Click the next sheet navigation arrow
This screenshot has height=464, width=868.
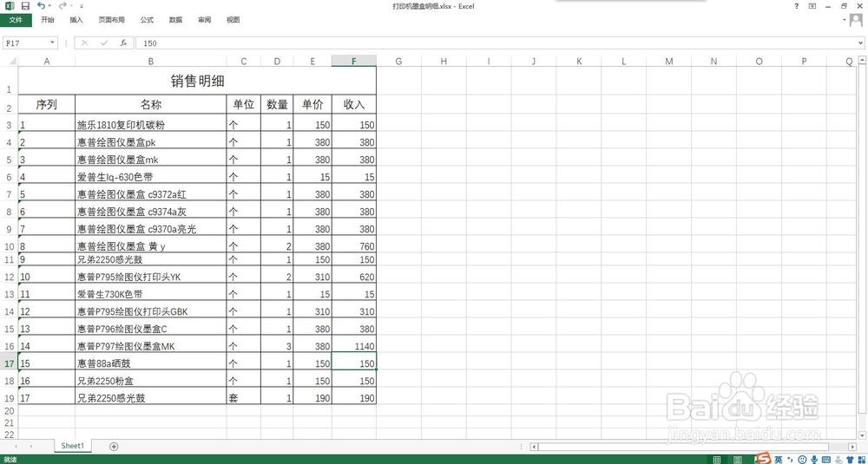coord(31,447)
